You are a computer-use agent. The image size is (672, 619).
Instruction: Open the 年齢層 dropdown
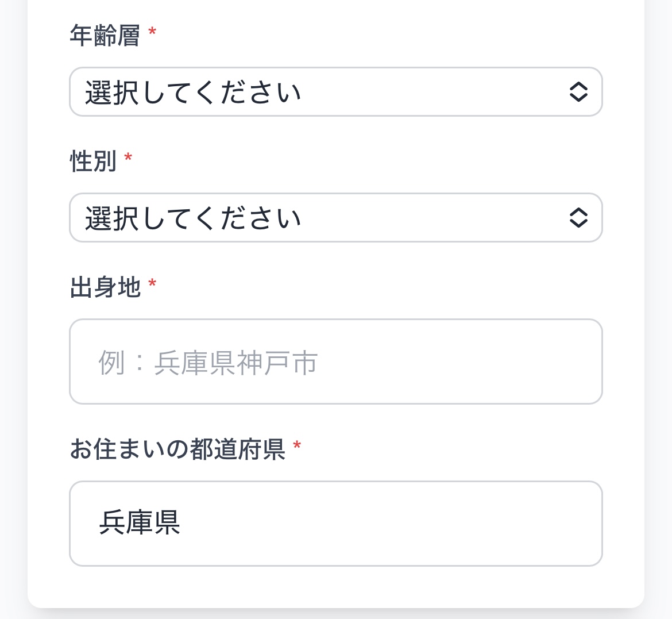click(335, 92)
